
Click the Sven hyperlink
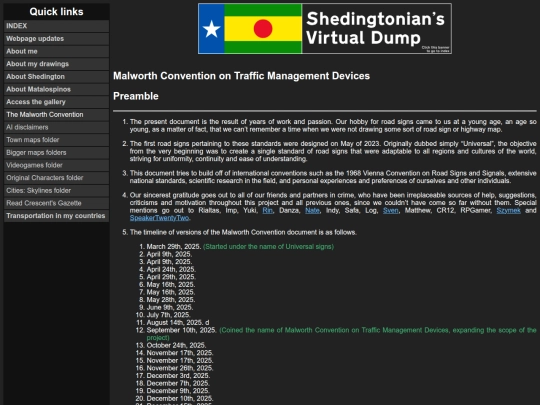[x=391, y=210]
